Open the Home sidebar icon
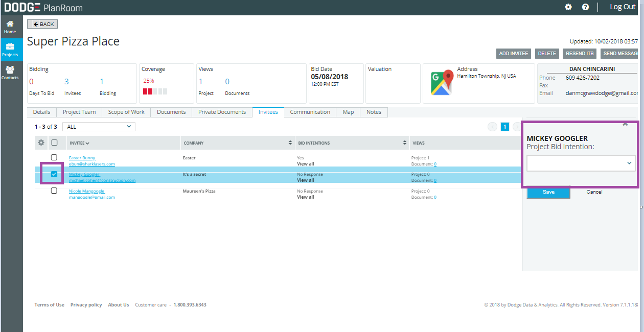644x332 pixels. tap(10, 27)
